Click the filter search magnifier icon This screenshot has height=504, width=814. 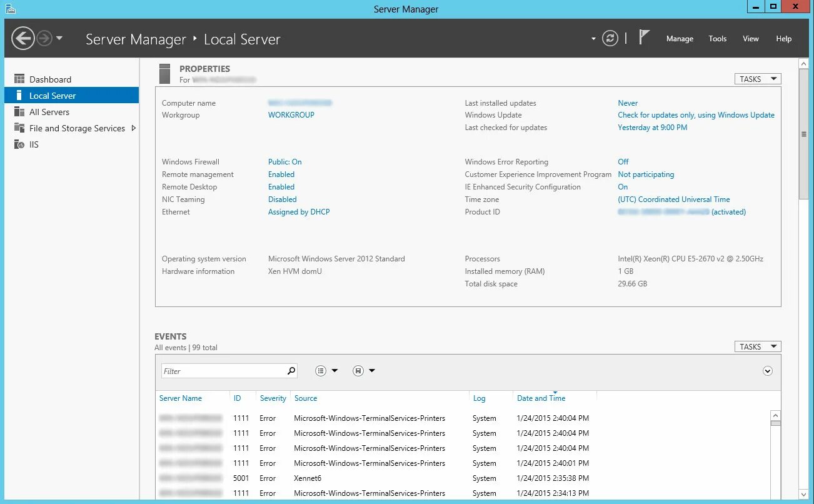coord(291,371)
